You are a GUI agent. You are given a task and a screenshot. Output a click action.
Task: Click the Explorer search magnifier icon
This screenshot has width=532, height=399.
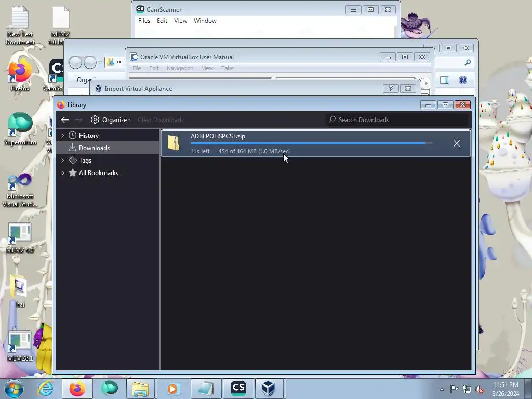468,62
